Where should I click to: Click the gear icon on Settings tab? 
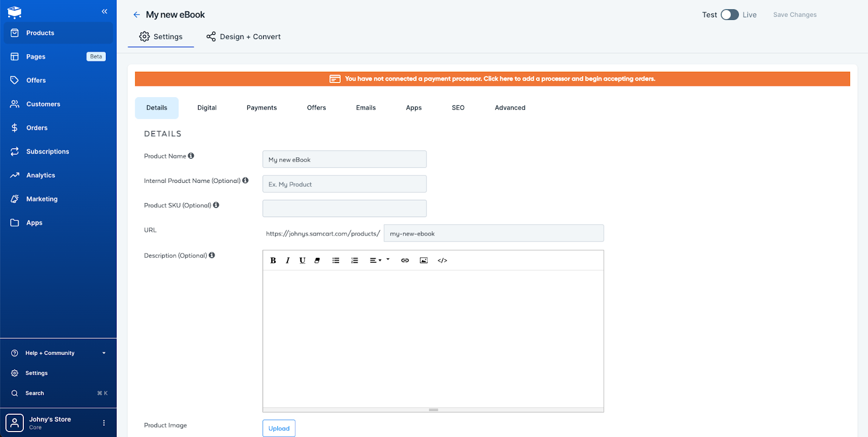(144, 36)
